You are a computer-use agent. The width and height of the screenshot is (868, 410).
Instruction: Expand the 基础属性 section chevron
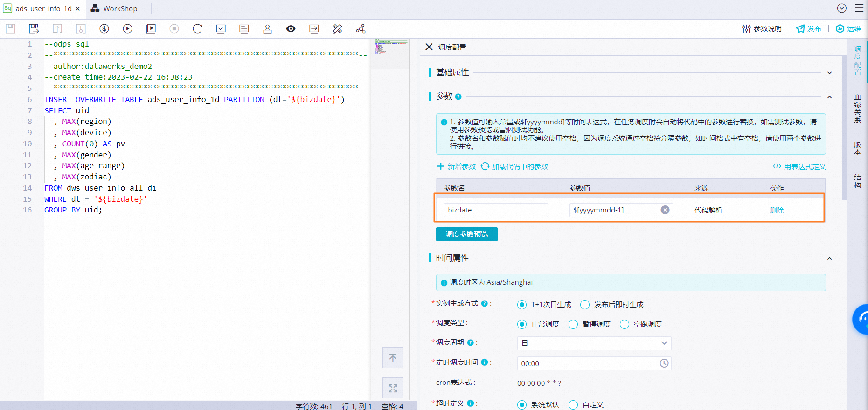(x=829, y=73)
